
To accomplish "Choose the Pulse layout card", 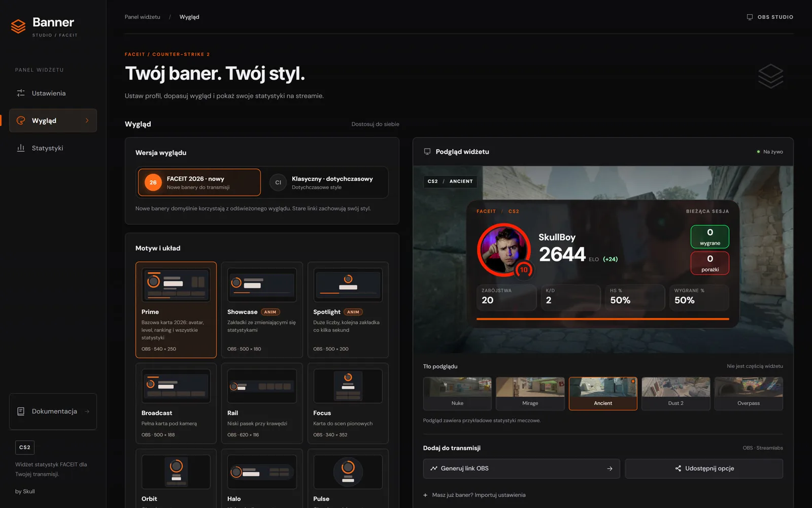I will pos(348,478).
